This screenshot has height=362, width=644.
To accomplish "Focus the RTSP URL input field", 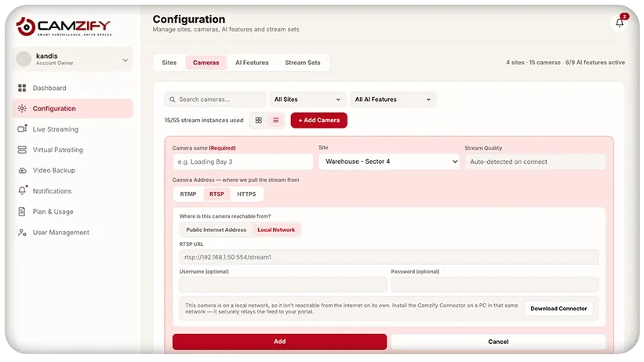I will click(389, 257).
